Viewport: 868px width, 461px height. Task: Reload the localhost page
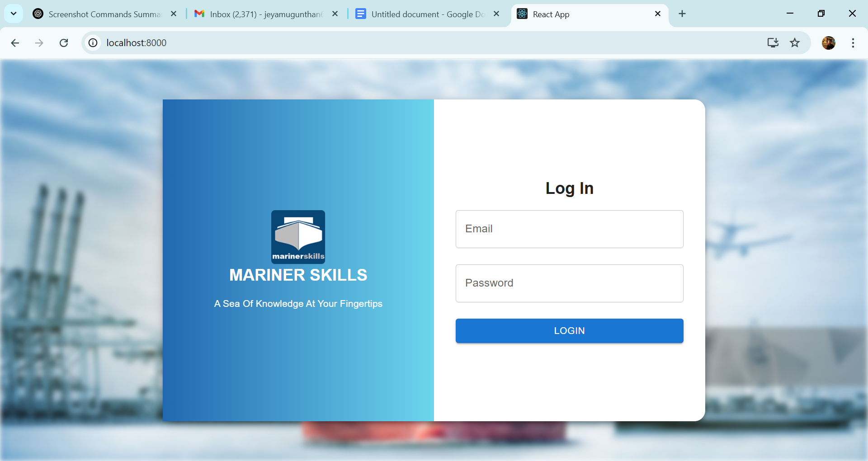pyautogui.click(x=64, y=43)
